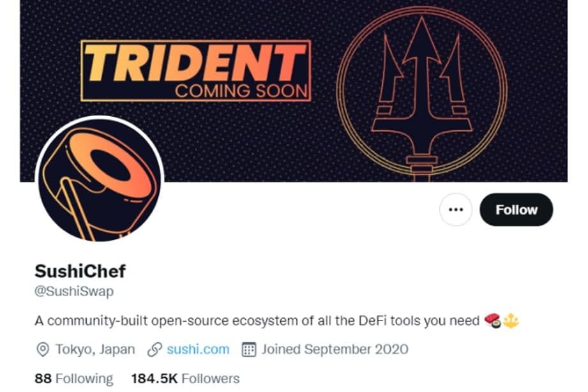This screenshot has height=392, width=588.
Task: Click the trident emoji in the bio
Action: tap(511, 320)
